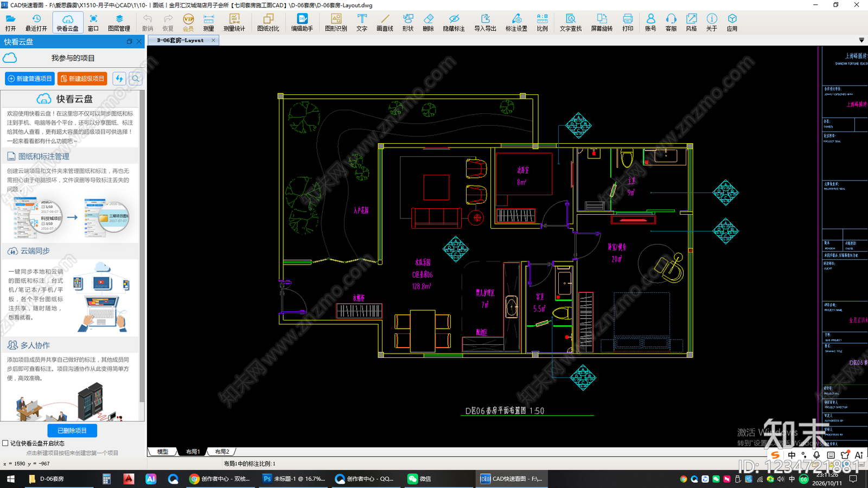Image resolution: width=868 pixels, height=488 pixels.
Task: Open the 风格 style settings
Action: (691, 23)
